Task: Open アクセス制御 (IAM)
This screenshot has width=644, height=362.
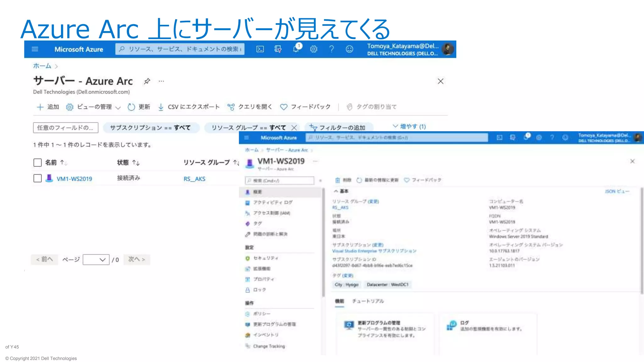Action: pyautogui.click(x=268, y=213)
